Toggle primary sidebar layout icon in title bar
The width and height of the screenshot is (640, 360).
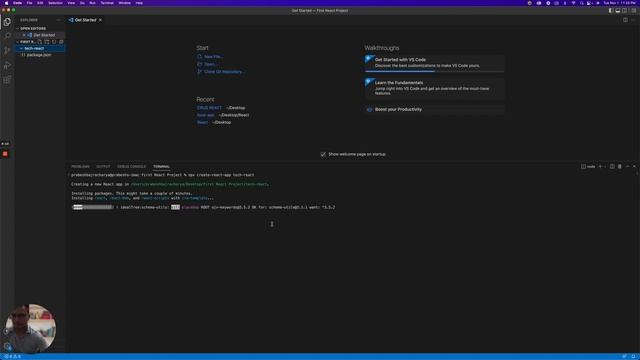pos(611,11)
